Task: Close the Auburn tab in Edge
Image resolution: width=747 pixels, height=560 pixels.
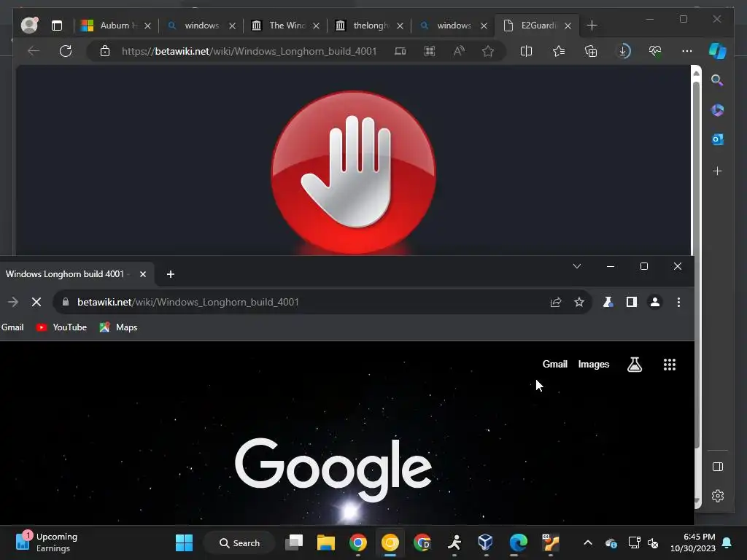Action: [147, 26]
